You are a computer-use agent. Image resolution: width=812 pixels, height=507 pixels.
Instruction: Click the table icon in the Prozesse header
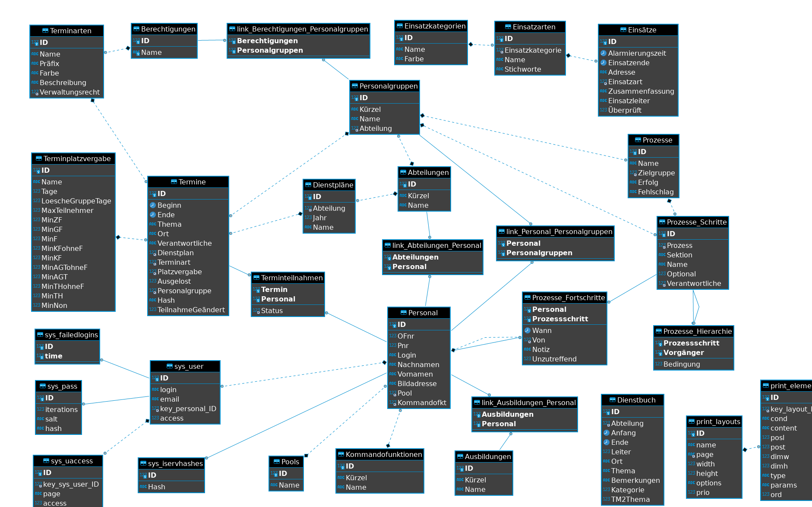click(638, 140)
